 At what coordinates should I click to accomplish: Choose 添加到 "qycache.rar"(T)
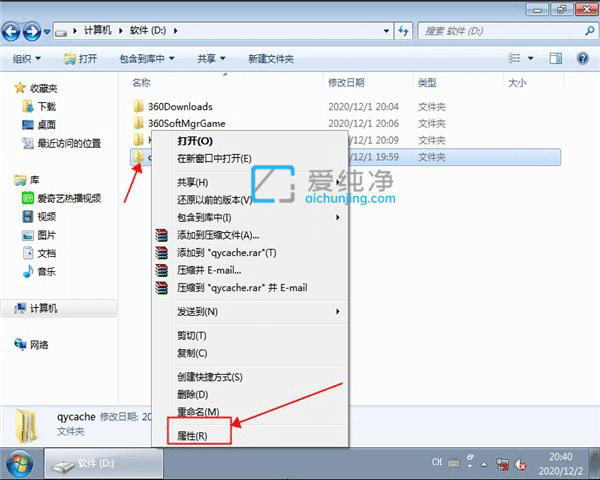[251, 253]
